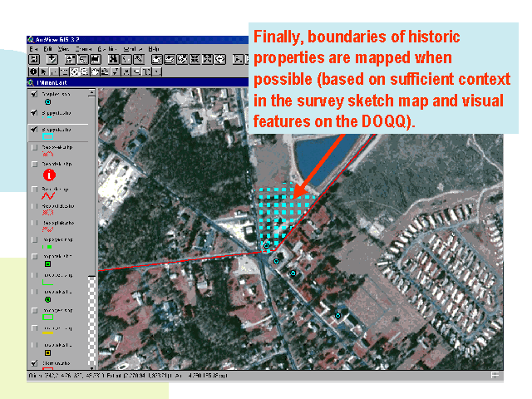Open the Theme menu
Viewport: 532px width, 399px height.
pyautogui.click(x=84, y=49)
